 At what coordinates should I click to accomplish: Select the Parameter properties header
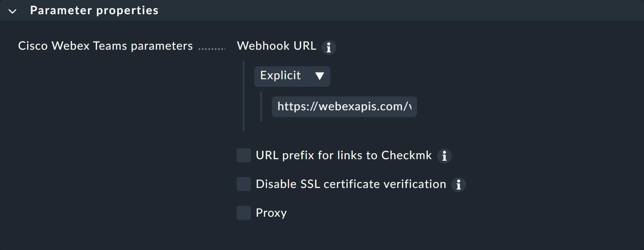point(94,10)
